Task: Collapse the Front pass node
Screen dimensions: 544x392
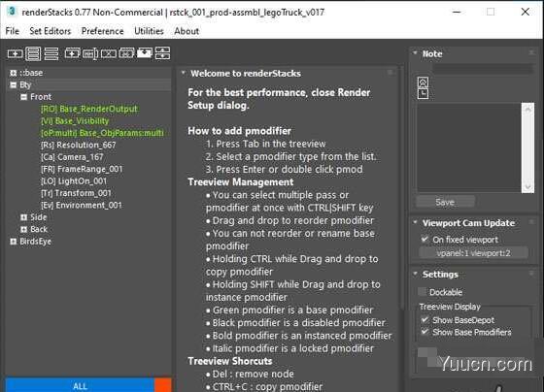Action: (x=23, y=97)
